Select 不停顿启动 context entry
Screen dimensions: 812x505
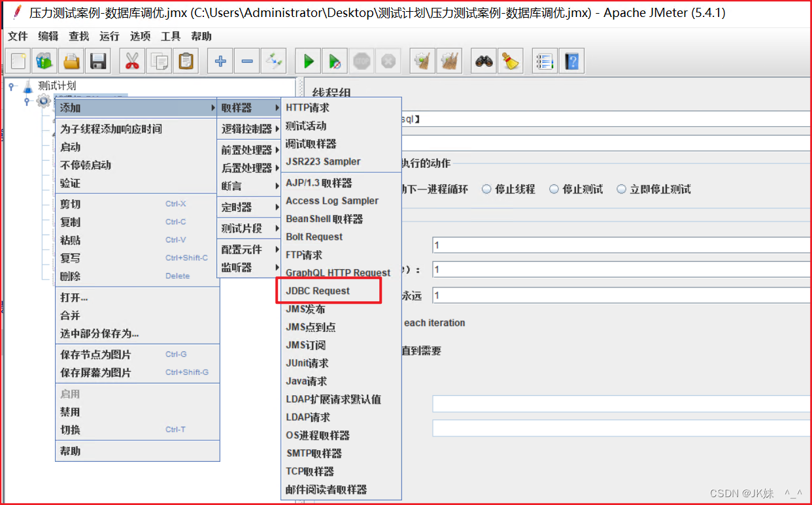pyautogui.click(x=137, y=165)
